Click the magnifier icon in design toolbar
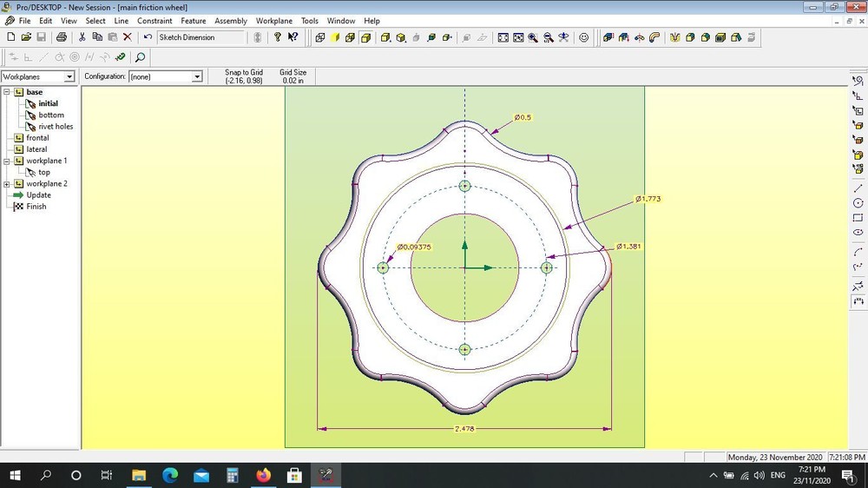The image size is (868, 488). pos(140,57)
